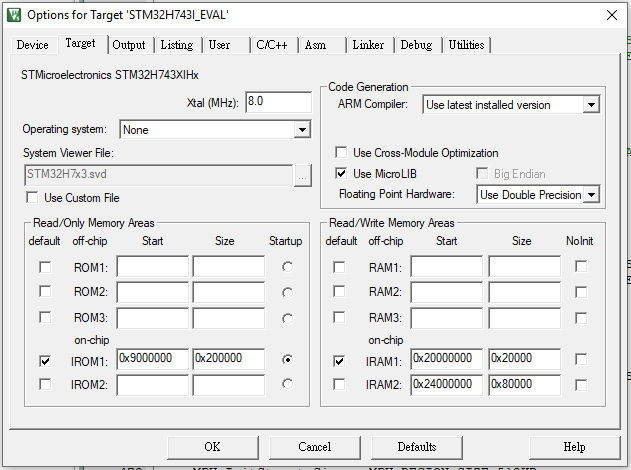Check the RAM2 default checkbox
This screenshot has height=470, width=631.
click(339, 291)
